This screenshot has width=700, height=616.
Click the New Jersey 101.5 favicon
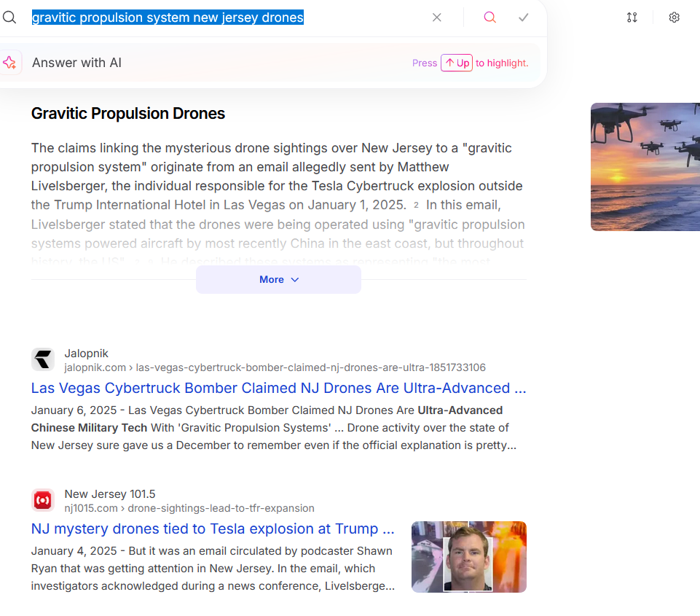(x=43, y=500)
